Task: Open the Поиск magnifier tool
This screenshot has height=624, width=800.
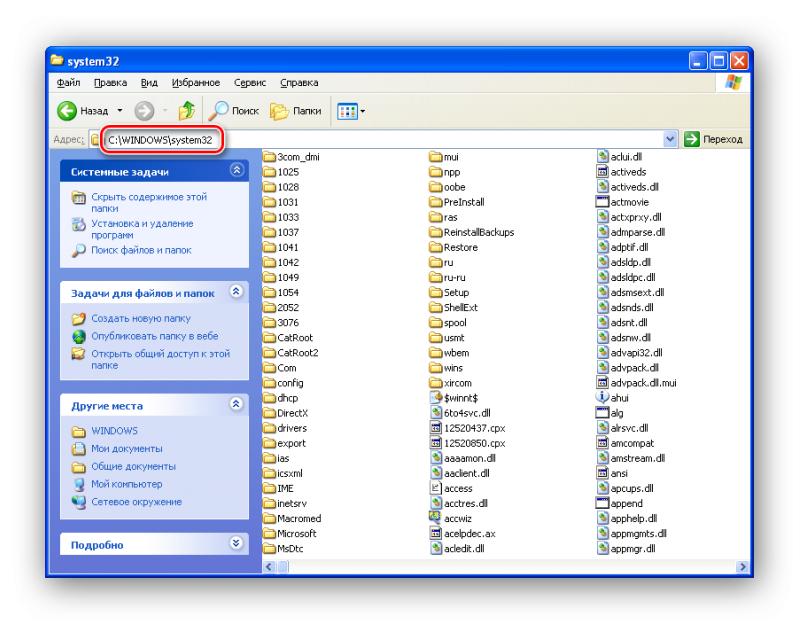Action: (219, 111)
